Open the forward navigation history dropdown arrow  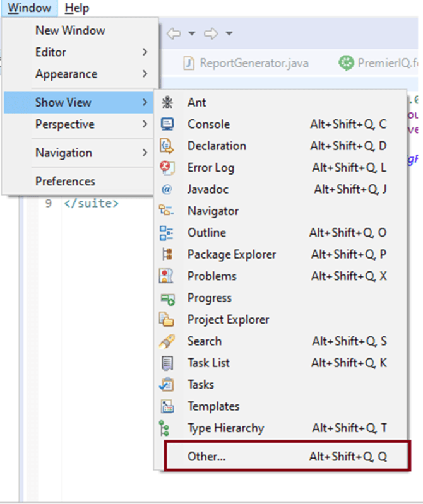[x=229, y=33]
